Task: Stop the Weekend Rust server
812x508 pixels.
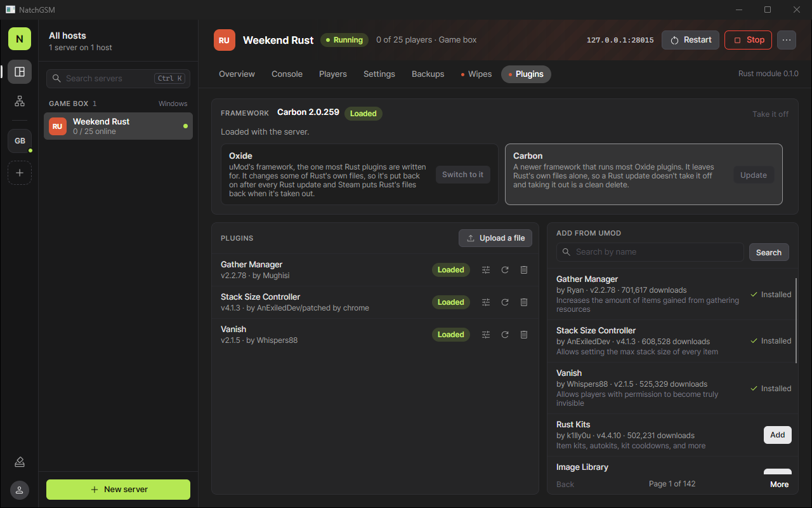Action: (x=749, y=40)
